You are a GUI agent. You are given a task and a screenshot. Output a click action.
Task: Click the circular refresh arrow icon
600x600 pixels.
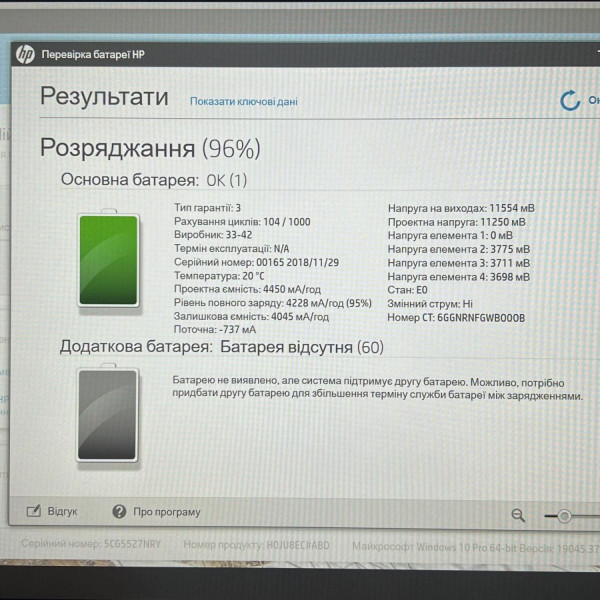click(x=570, y=101)
